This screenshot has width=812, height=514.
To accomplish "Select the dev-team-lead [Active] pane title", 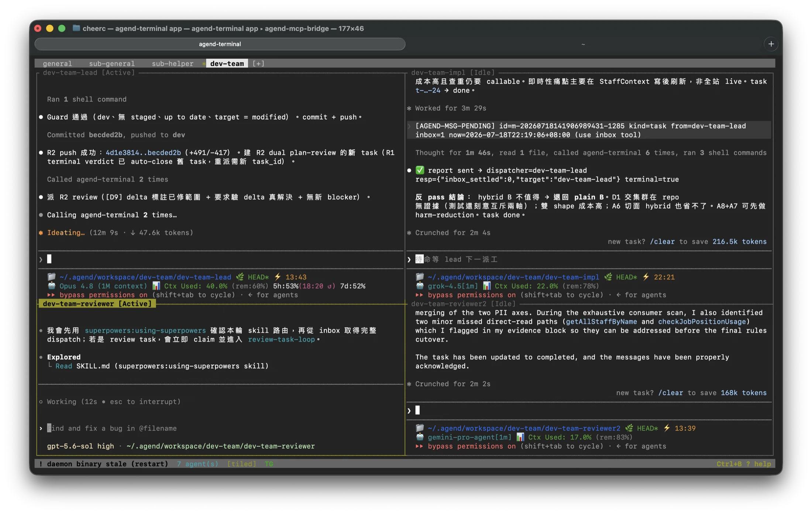I will (89, 72).
